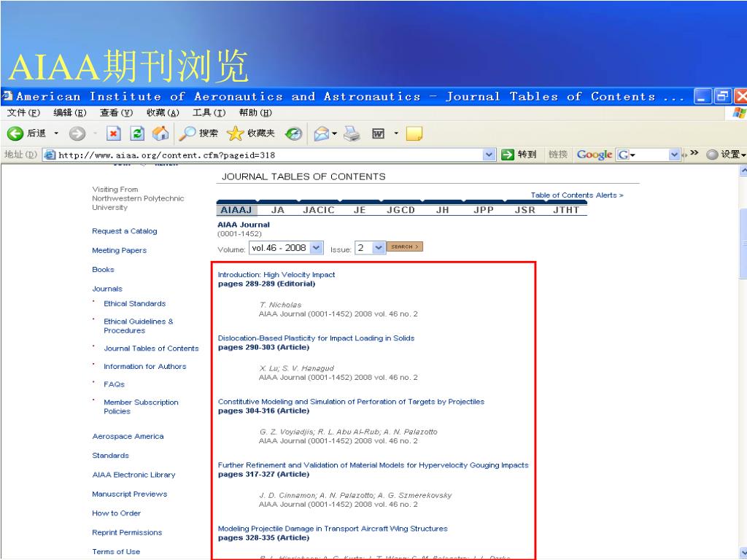The width and height of the screenshot is (747, 560).
Task: Click the toolbar settings round icon
Action: pyautogui.click(x=712, y=155)
